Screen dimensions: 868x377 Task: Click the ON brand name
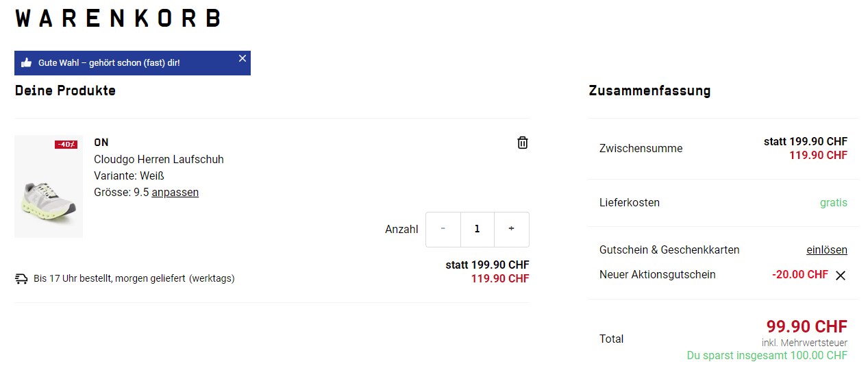[x=101, y=143]
